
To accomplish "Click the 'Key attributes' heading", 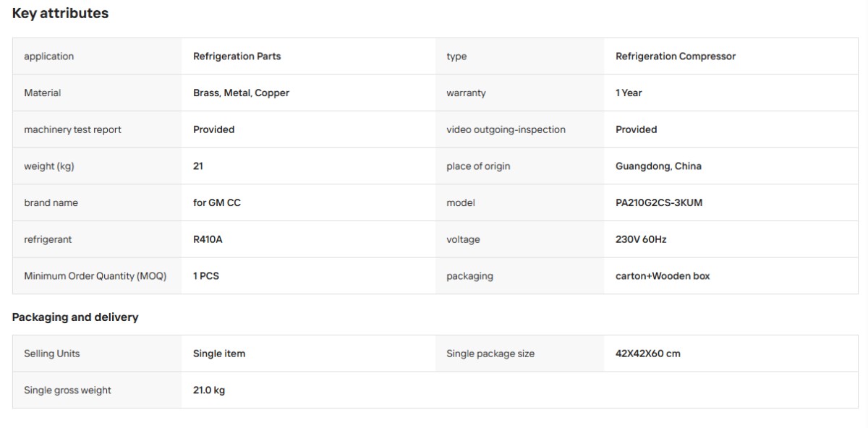I will (60, 13).
